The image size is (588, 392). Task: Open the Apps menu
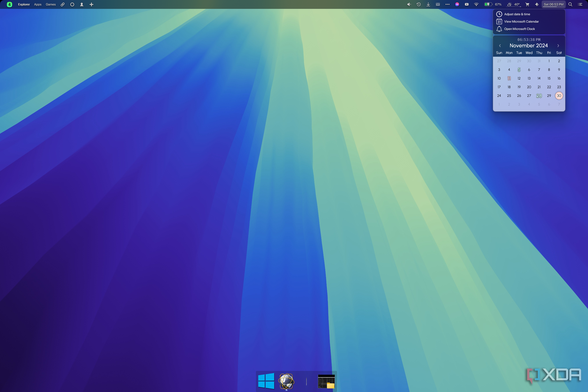point(38,4)
